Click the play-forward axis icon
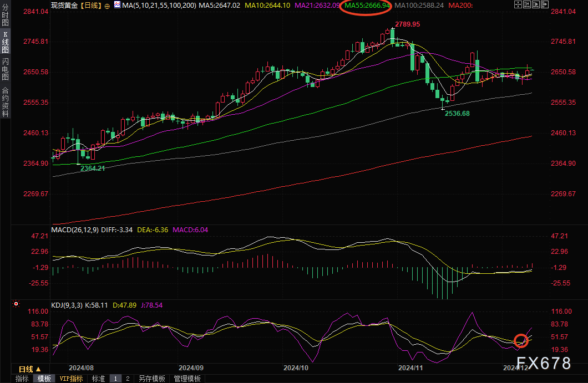The width and height of the screenshot is (588, 383). (x=535, y=5)
